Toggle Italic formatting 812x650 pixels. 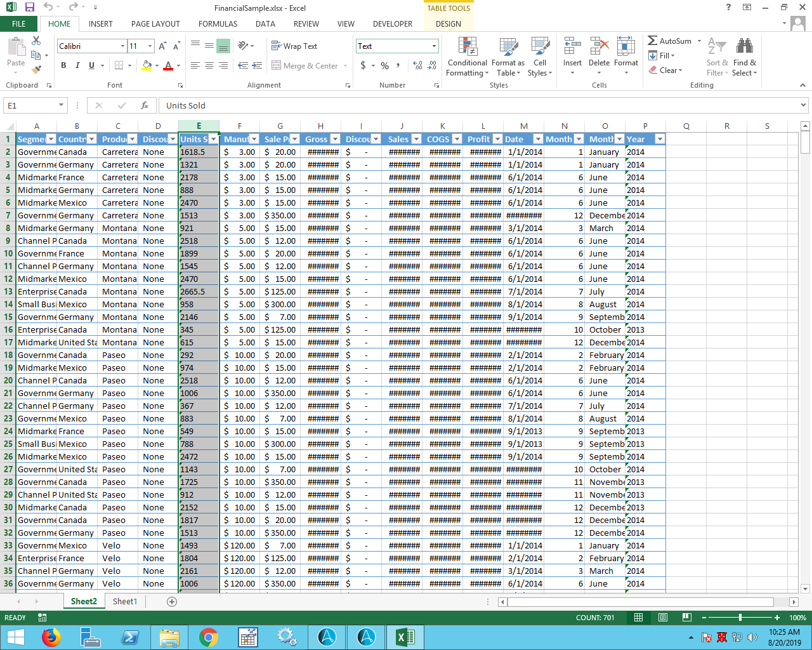pyautogui.click(x=77, y=65)
